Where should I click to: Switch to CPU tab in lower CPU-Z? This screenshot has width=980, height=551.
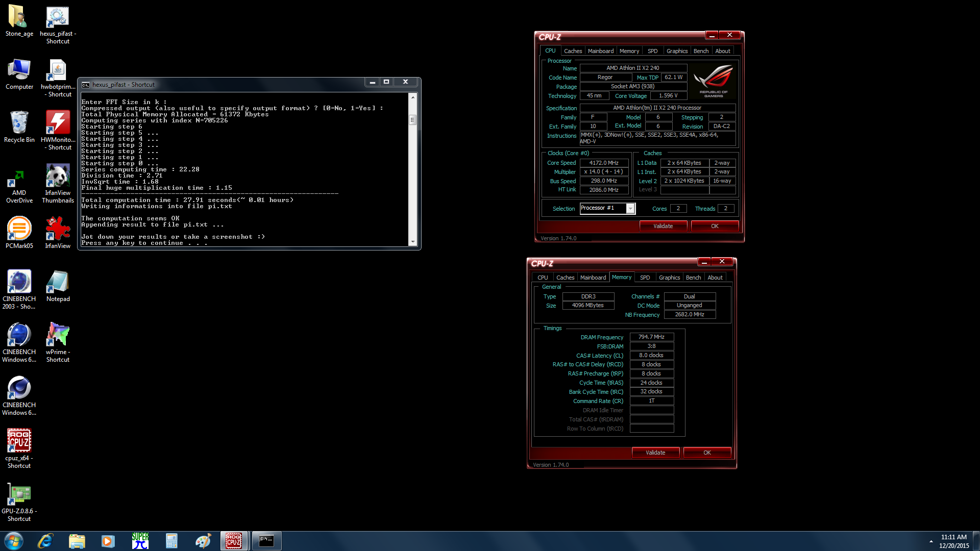tap(543, 278)
